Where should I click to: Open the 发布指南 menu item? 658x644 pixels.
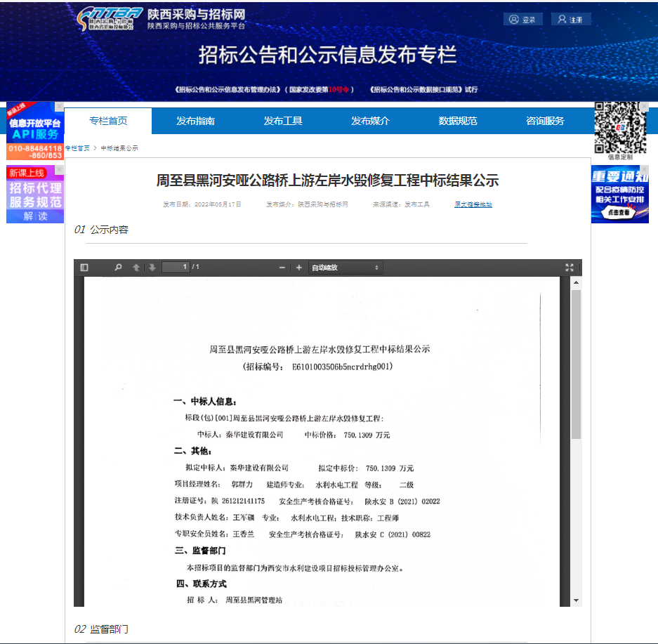tap(195, 121)
